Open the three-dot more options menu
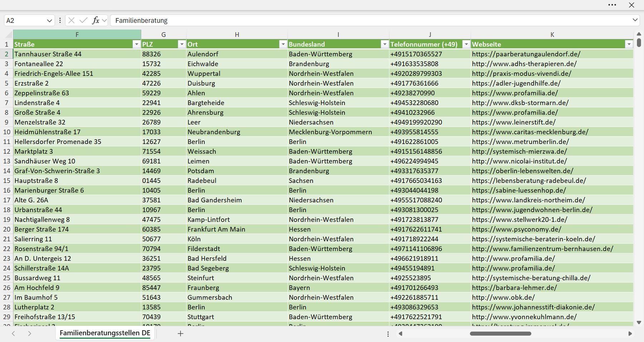644x342 pixels. (612, 5)
